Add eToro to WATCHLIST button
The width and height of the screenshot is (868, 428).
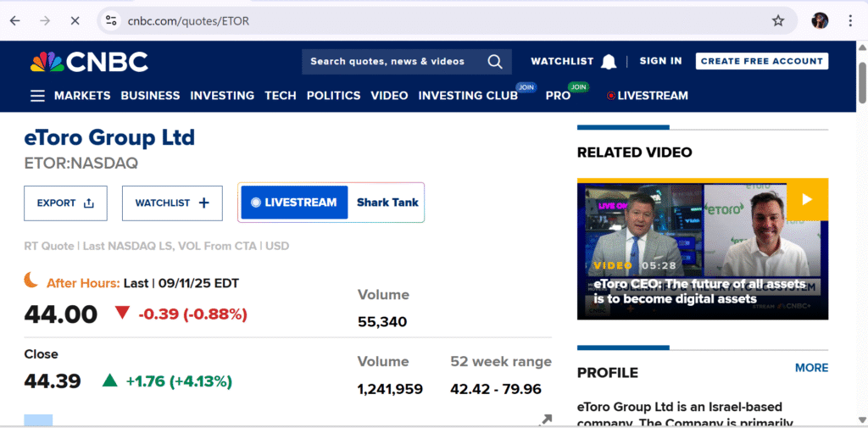coord(172,203)
